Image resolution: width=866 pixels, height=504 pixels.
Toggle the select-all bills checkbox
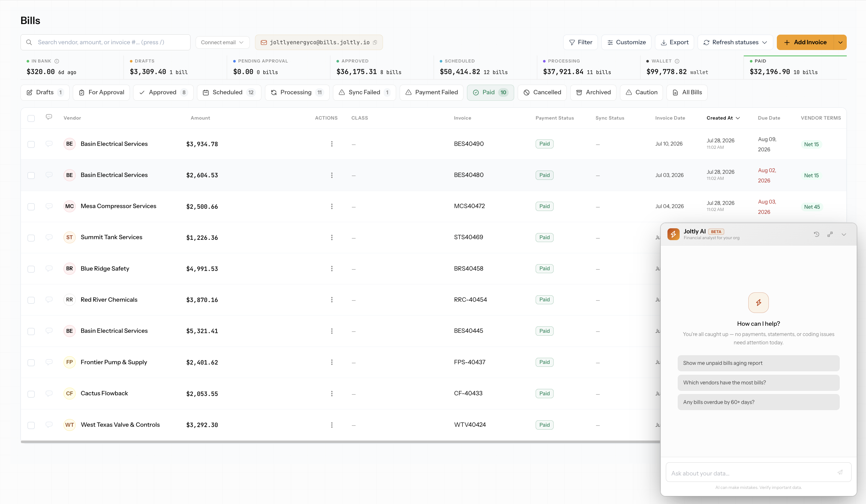tap(31, 119)
